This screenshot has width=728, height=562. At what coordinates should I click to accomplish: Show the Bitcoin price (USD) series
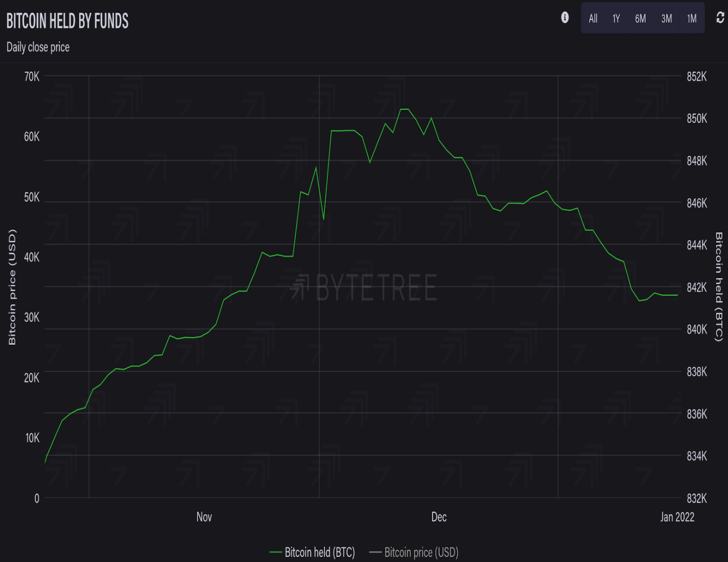coord(421,552)
